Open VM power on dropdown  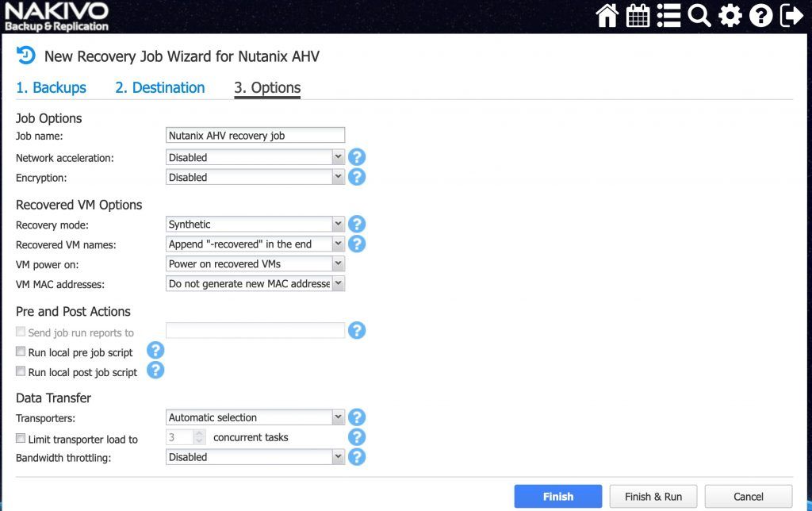(x=255, y=263)
